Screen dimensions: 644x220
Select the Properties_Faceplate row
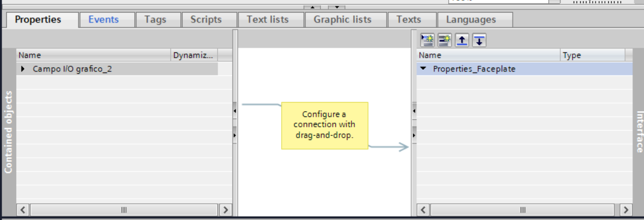pyautogui.click(x=525, y=69)
